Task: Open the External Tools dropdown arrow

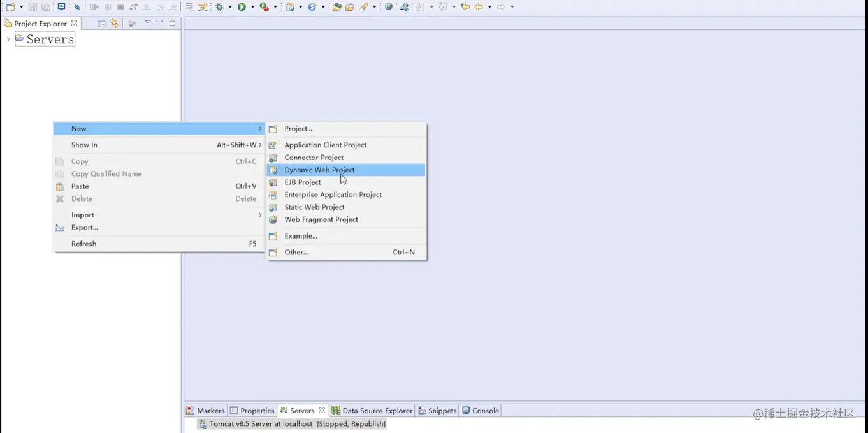Action: pyautogui.click(x=275, y=7)
